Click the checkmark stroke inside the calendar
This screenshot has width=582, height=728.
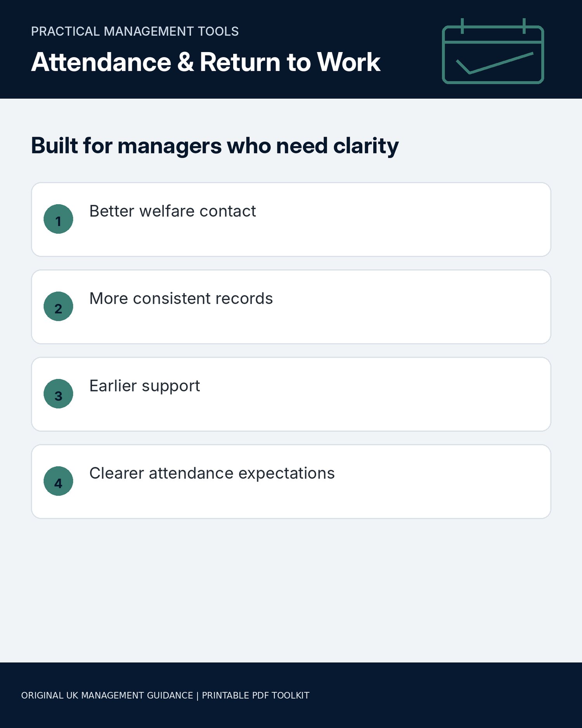click(494, 63)
